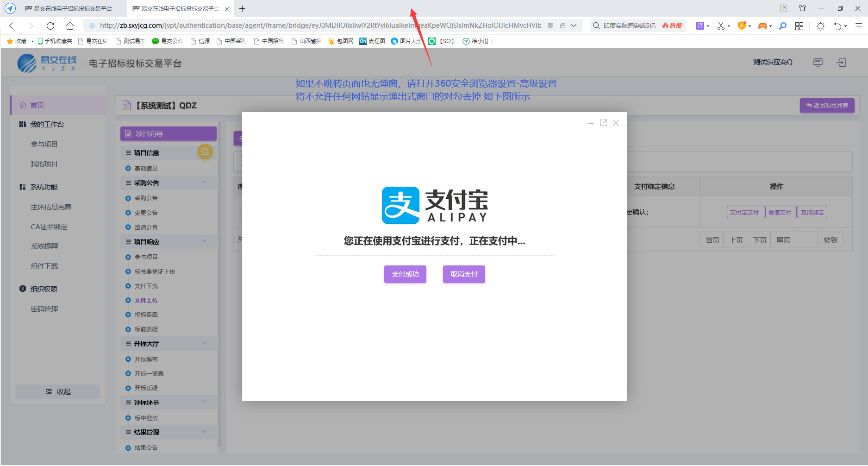Click 支付宝支付 button in table

point(744,212)
